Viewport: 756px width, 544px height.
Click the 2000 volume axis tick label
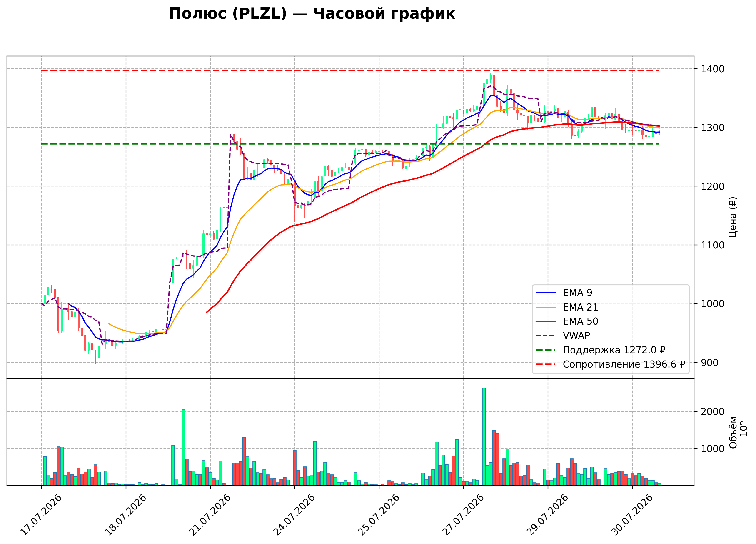[713, 412]
